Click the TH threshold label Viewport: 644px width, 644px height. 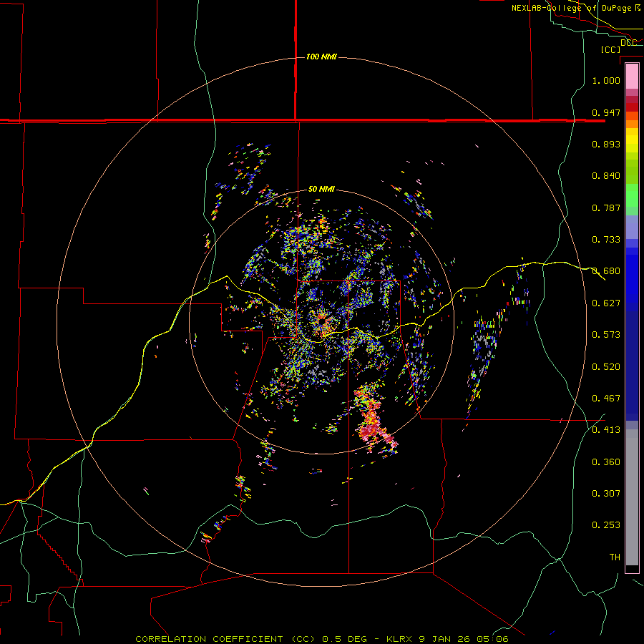(615, 557)
